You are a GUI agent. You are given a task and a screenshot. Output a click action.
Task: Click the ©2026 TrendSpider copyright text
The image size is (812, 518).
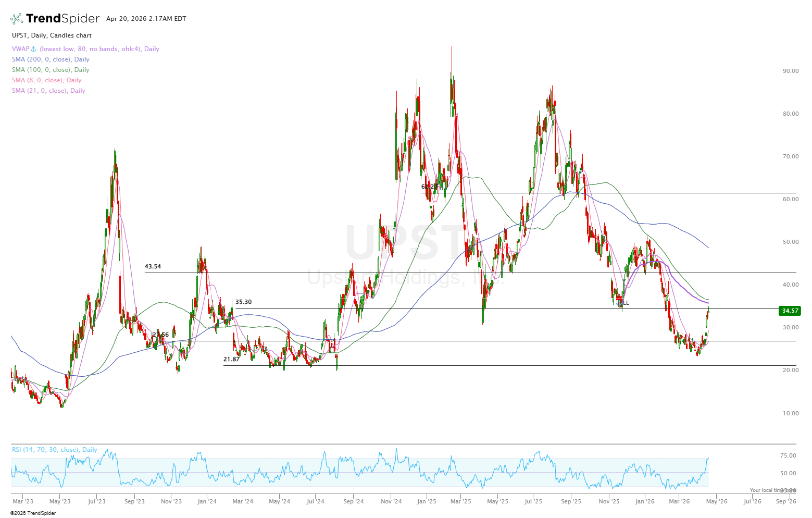33,513
